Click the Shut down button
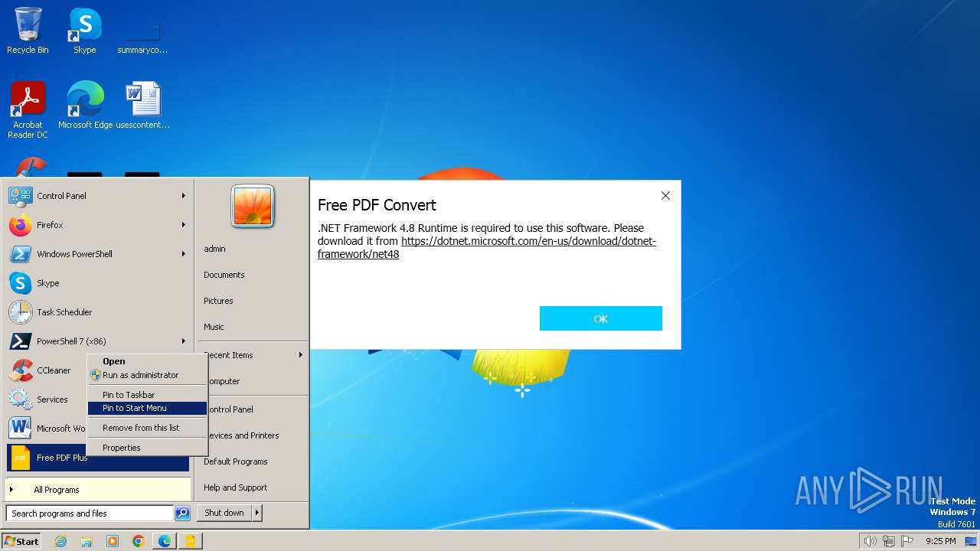This screenshot has height=551, width=980. (224, 513)
